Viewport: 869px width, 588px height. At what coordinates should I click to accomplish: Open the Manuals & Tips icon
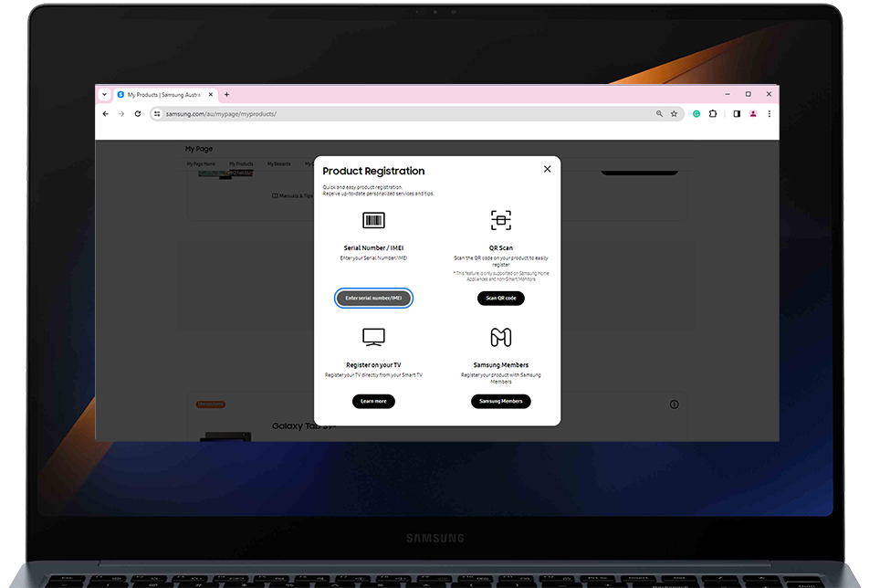pyautogui.click(x=276, y=195)
